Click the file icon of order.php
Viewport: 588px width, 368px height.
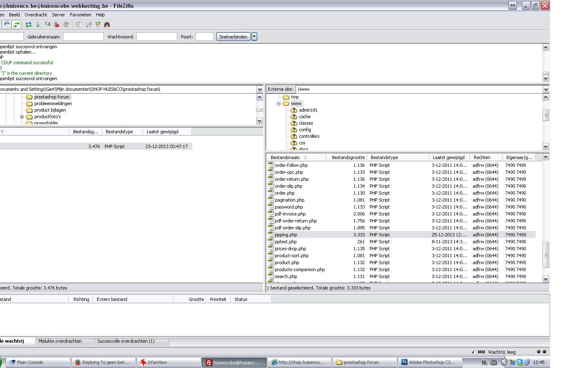(x=271, y=193)
